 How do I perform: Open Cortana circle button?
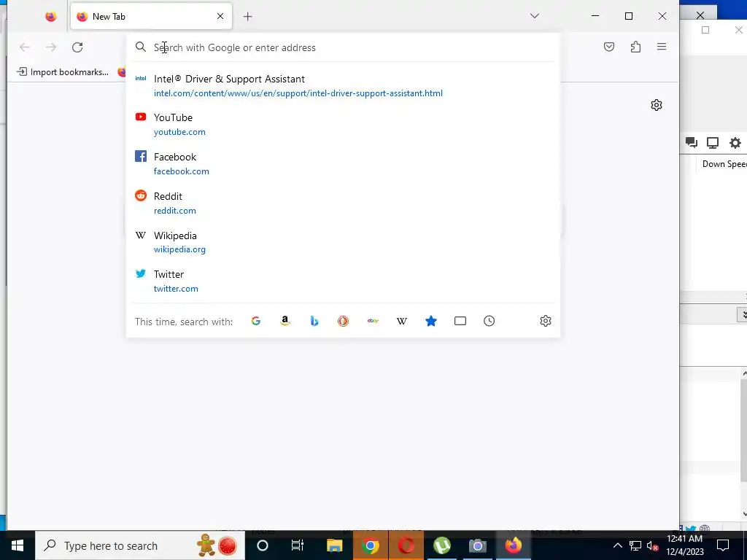tap(263, 545)
